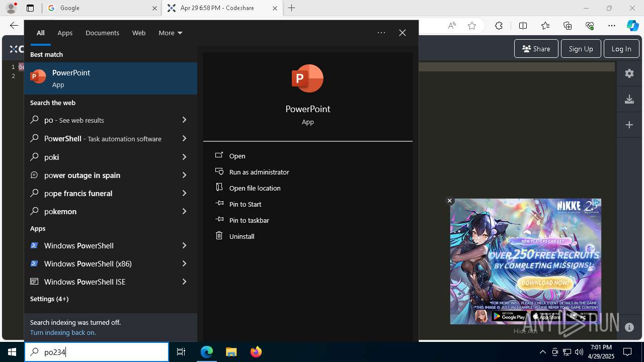644x362 pixels.
Task: Open Windows Start menu
Action: [12, 352]
